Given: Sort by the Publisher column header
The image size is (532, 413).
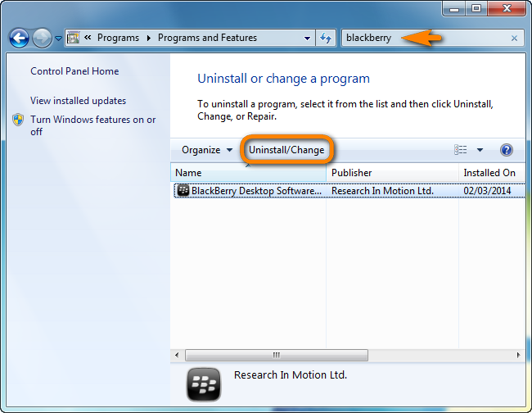Looking at the screenshot, I should point(392,173).
